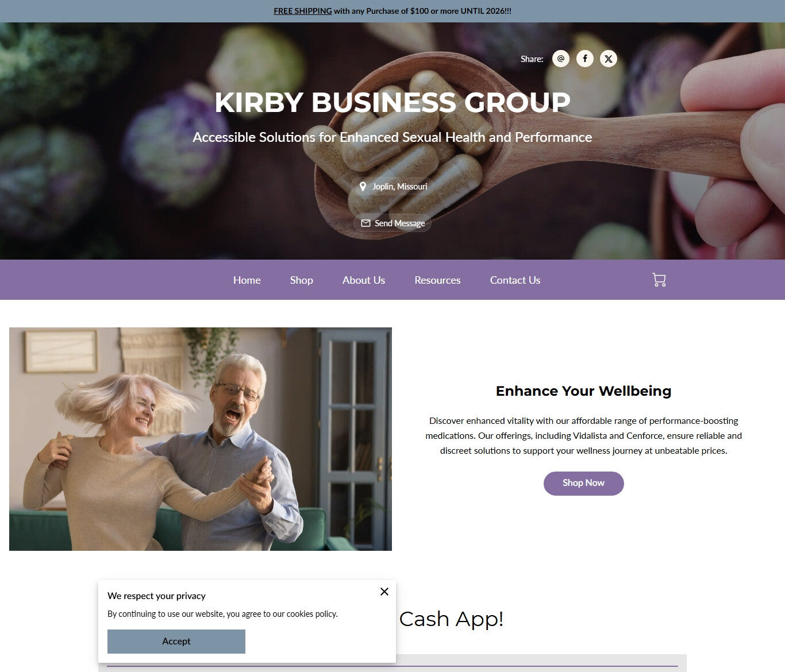Image resolution: width=785 pixels, height=672 pixels.
Task: Share the page on Facebook
Action: coord(585,59)
